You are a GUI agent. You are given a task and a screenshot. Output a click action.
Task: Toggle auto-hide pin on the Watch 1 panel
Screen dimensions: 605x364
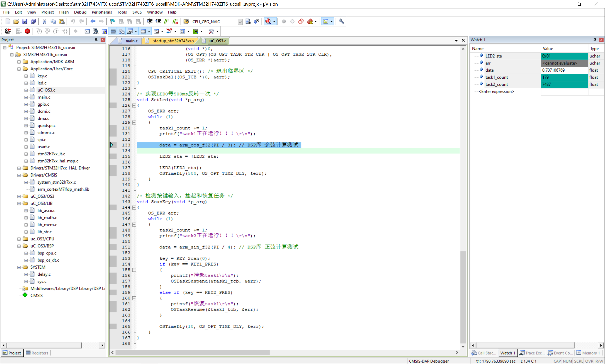(595, 40)
